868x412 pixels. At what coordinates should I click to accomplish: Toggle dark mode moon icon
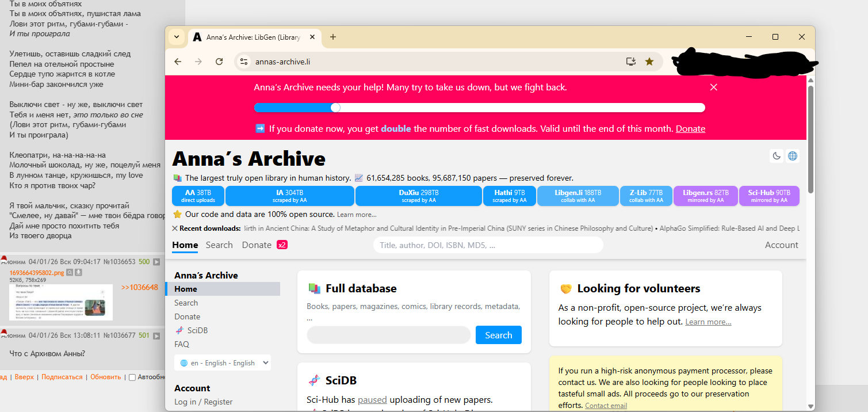[x=777, y=156]
